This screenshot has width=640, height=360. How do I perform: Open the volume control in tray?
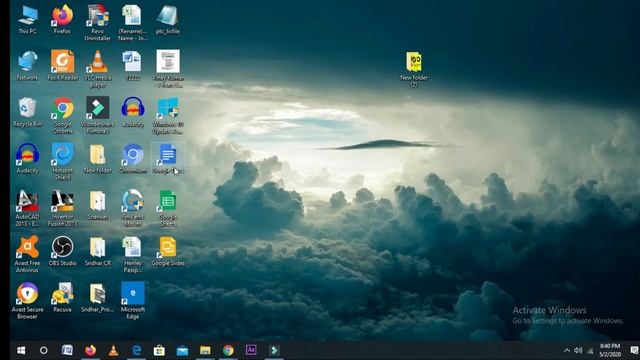578,350
